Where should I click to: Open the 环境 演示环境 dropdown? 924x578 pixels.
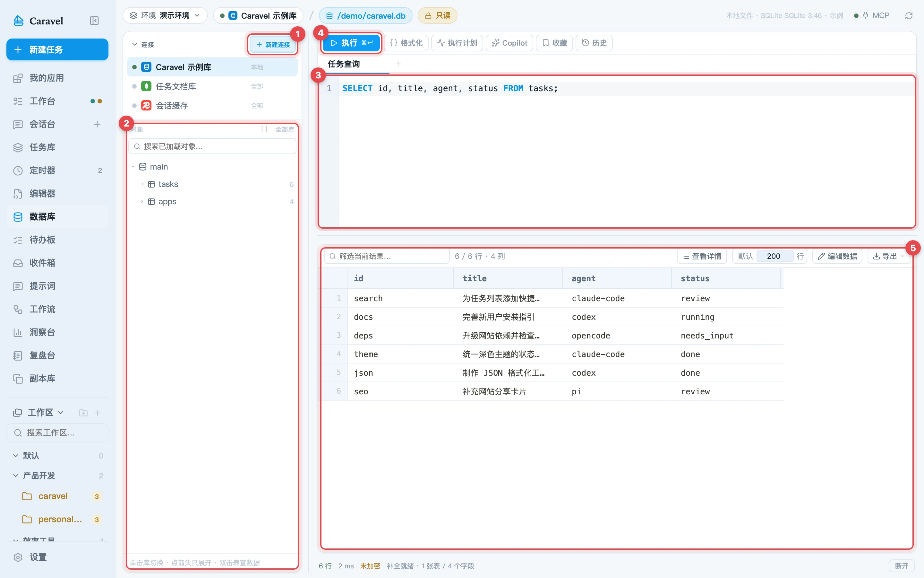coord(165,16)
